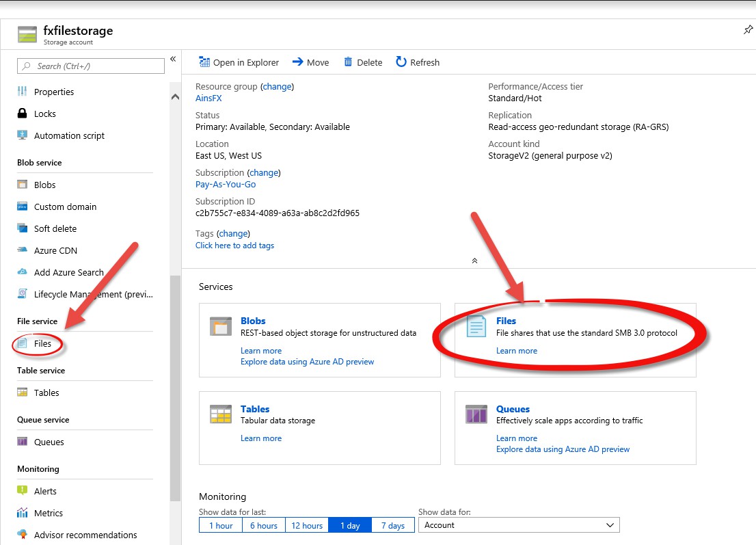The height and width of the screenshot is (545, 756).
Task: Open the Files service heading link
Action: [x=507, y=321]
